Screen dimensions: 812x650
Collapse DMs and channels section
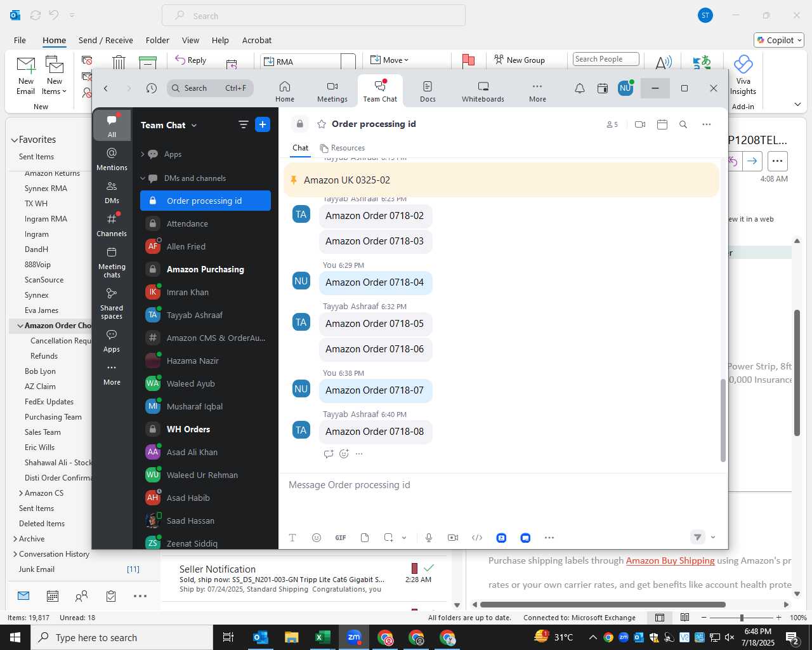(143, 178)
